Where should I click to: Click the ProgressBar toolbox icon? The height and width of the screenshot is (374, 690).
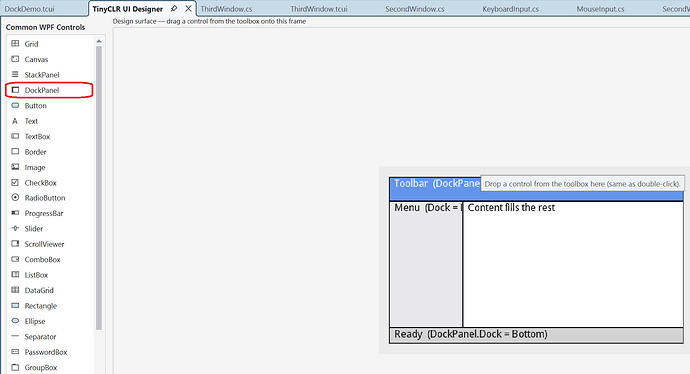15,213
